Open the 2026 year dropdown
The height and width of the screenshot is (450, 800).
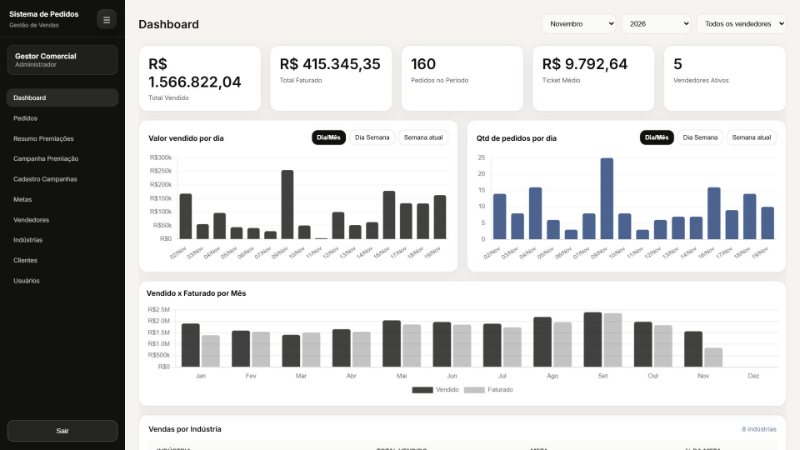coord(657,24)
